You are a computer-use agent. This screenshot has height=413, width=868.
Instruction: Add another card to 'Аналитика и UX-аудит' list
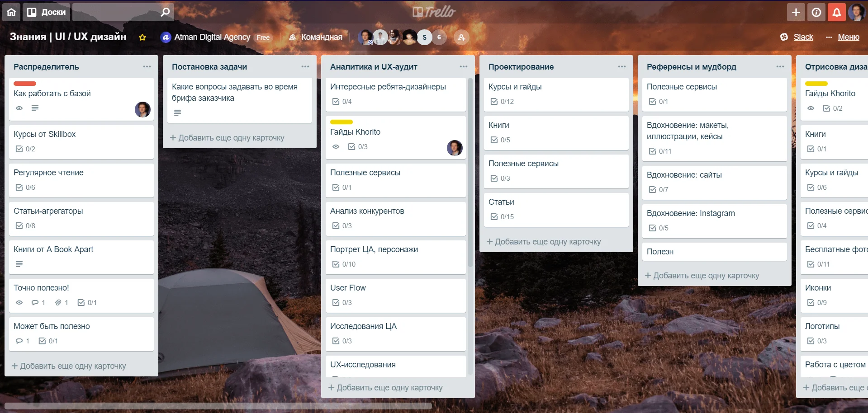385,388
